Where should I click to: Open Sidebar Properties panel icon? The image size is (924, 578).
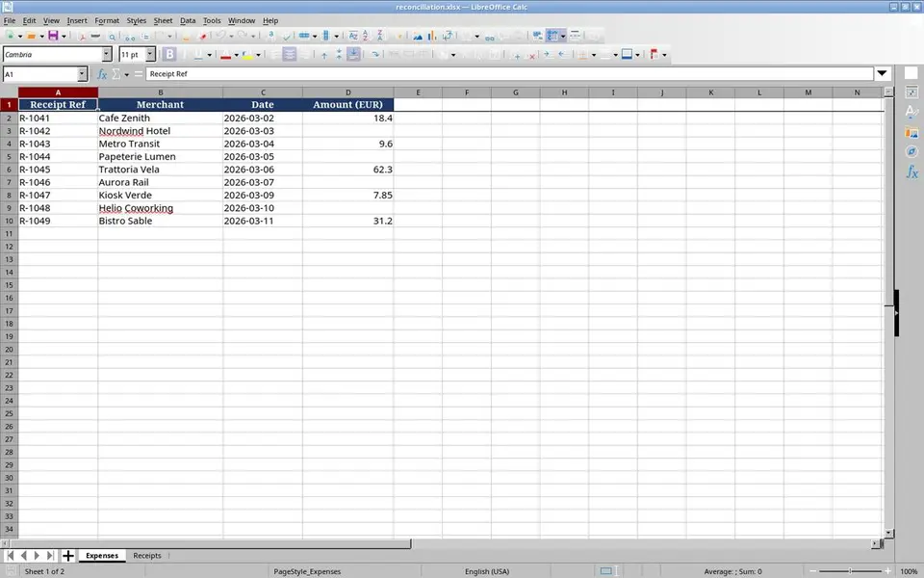pyautogui.click(x=911, y=92)
